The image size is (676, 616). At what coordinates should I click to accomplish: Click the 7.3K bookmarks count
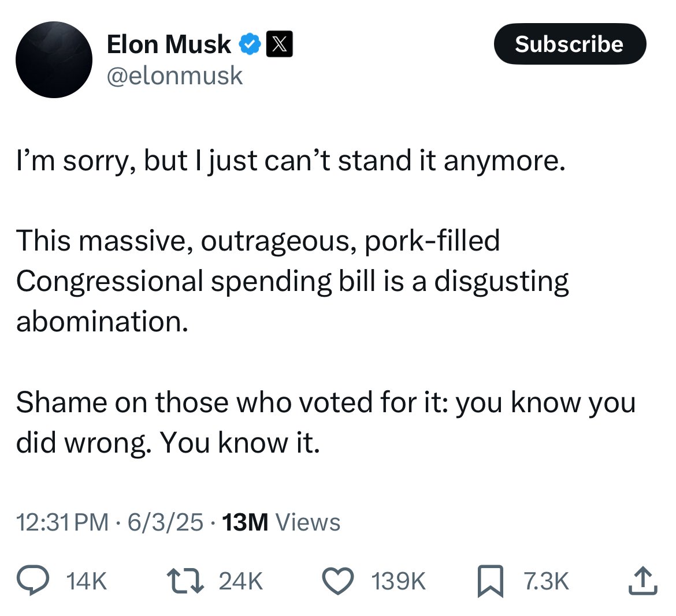[546, 581]
